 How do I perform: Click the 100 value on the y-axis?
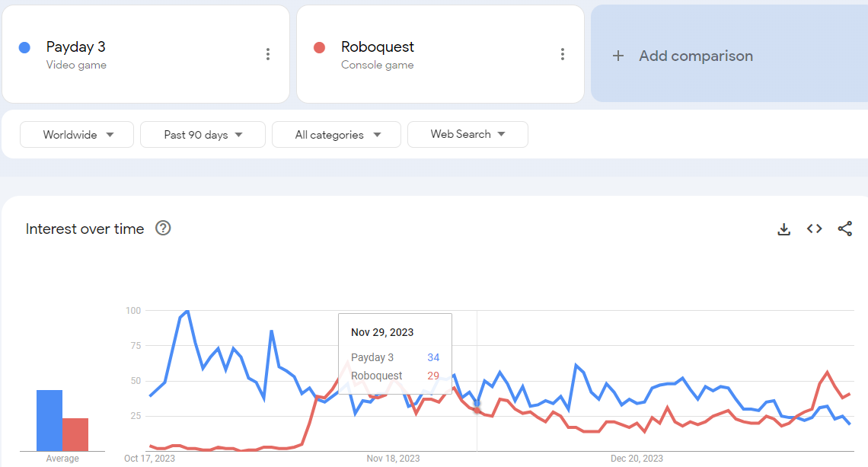(x=133, y=311)
